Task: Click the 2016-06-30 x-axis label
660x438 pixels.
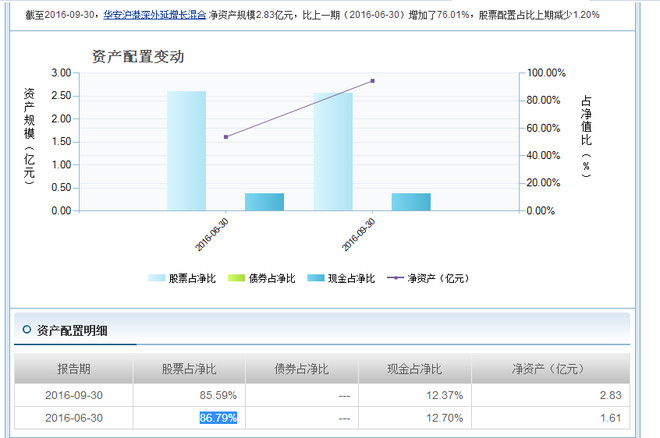Action: tap(212, 235)
